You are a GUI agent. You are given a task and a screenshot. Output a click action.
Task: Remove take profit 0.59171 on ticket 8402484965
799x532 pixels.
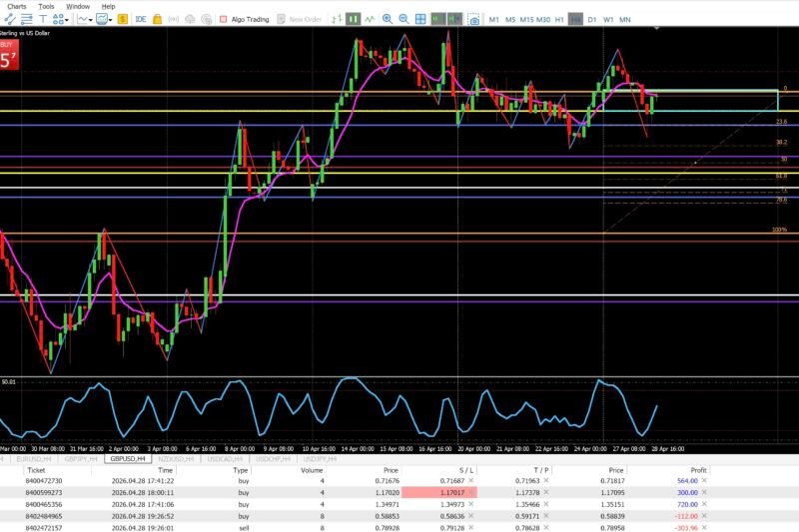tap(545, 516)
